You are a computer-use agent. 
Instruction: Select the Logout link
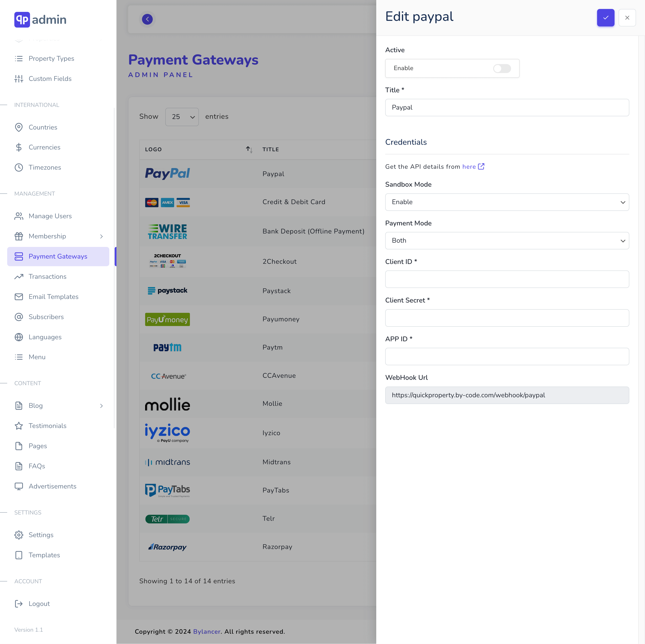coord(39,604)
